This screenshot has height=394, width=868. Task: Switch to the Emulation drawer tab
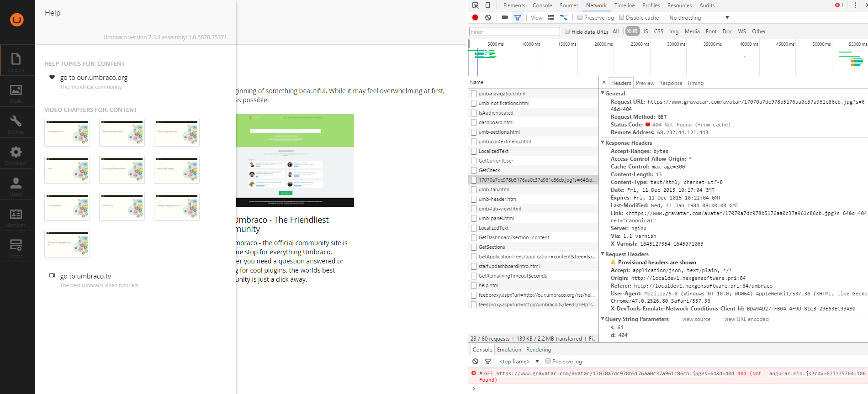click(x=509, y=350)
